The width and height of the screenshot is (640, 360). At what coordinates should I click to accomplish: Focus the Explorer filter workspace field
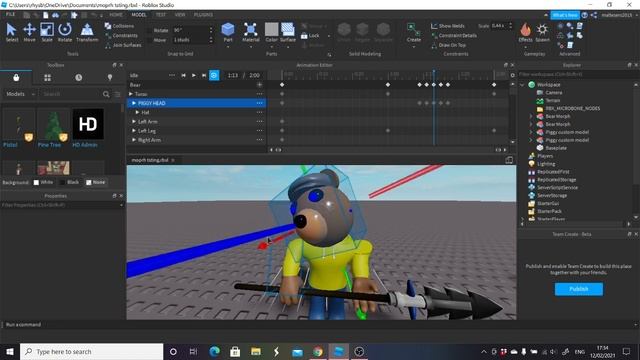(x=577, y=74)
